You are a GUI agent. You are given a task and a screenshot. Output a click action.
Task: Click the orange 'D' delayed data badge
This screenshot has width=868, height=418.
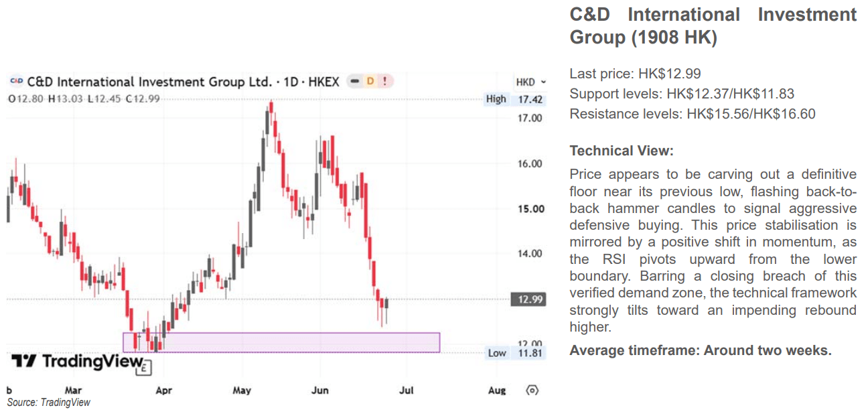tap(370, 82)
